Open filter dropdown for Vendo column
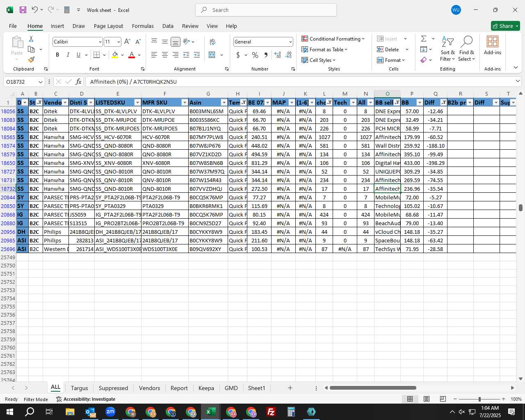This screenshot has width=525, height=420. coord(65,103)
